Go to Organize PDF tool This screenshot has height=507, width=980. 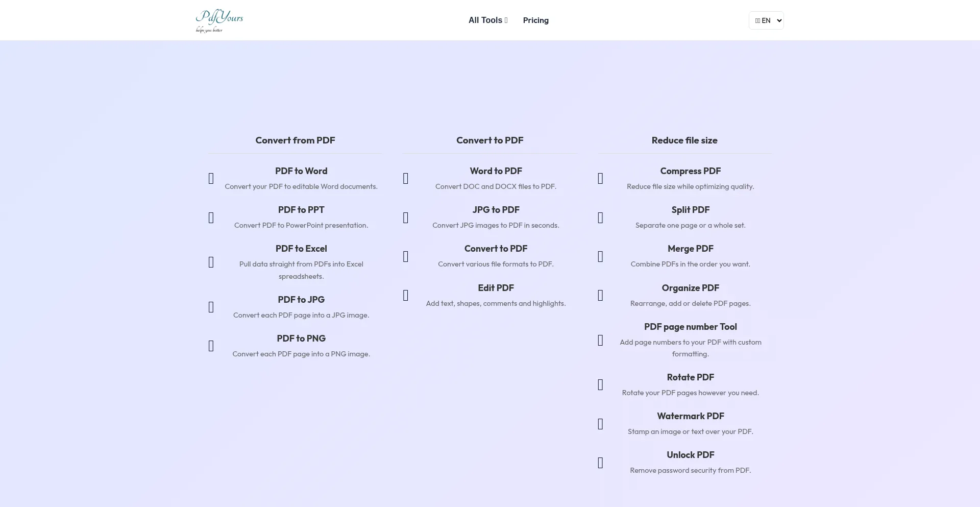(690, 288)
